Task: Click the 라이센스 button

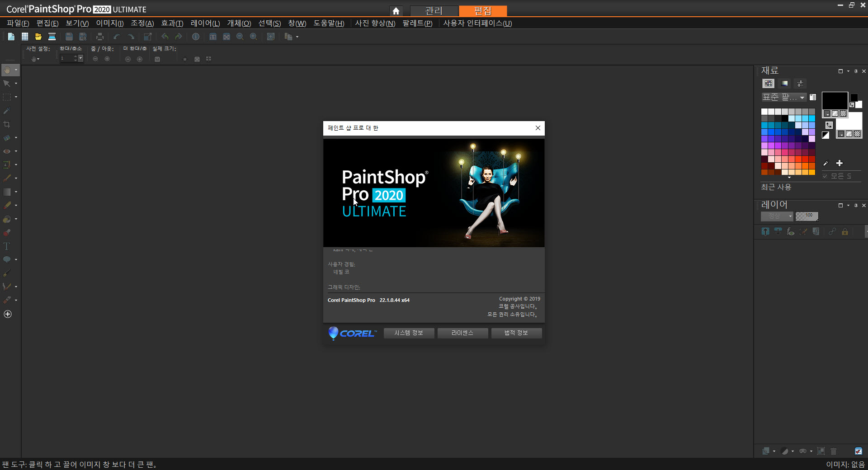Action: point(462,333)
